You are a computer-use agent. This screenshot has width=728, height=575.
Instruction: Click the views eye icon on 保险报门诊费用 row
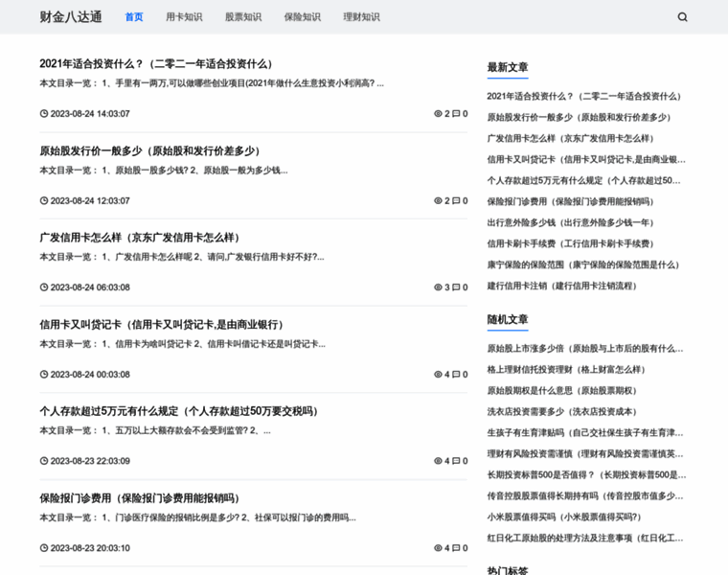(x=438, y=548)
